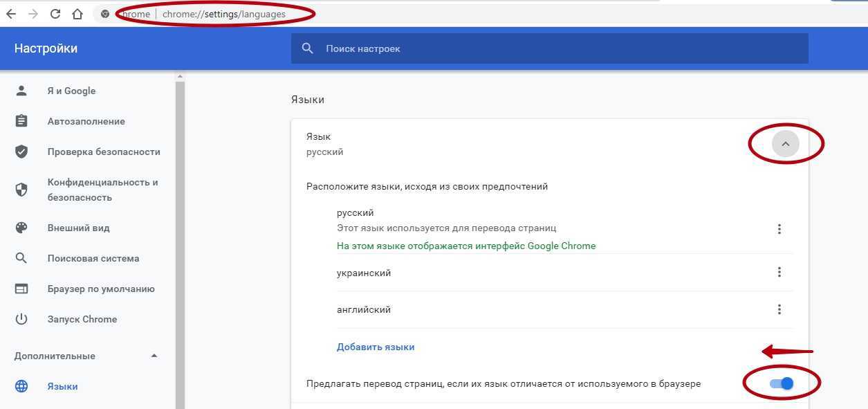Reload the page with the refresh icon
The width and height of the screenshot is (868, 409).
click(x=55, y=14)
